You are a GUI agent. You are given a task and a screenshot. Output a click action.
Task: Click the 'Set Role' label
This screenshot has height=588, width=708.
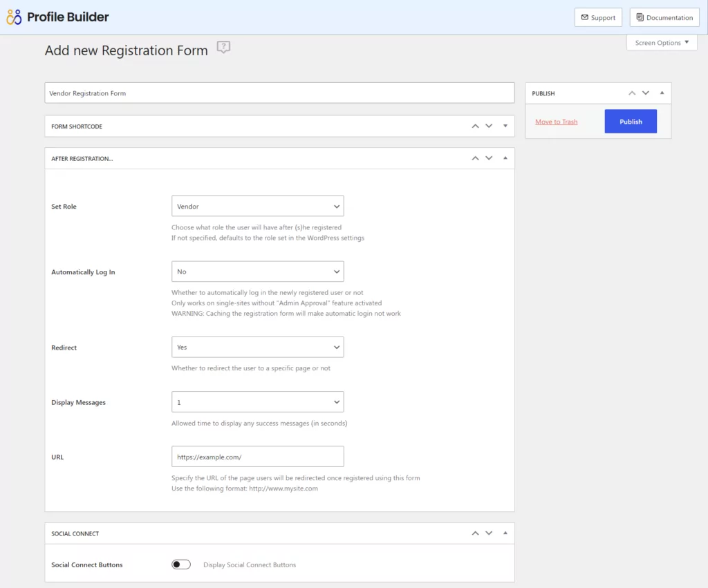click(x=64, y=206)
